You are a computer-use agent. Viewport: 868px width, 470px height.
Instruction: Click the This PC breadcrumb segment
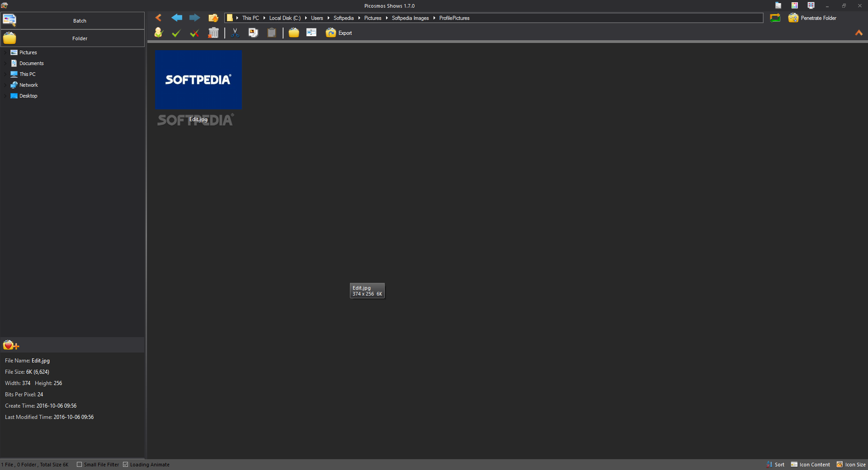pos(250,18)
